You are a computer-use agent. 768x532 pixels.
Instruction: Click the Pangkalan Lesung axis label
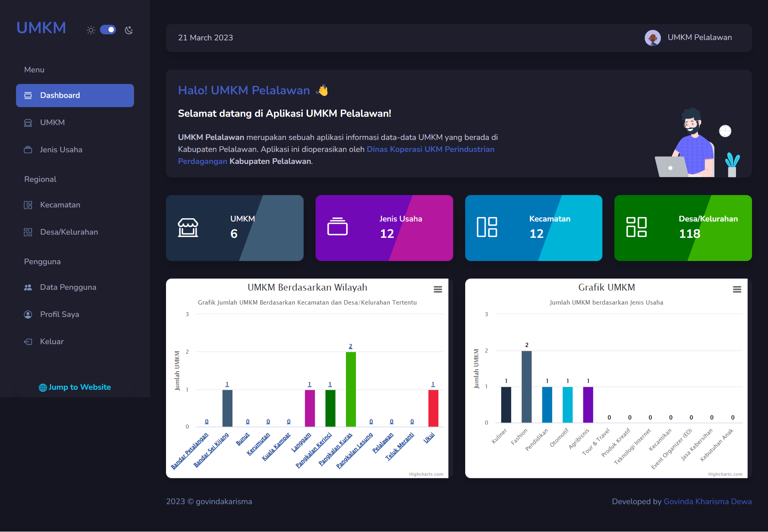pos(354,450)
